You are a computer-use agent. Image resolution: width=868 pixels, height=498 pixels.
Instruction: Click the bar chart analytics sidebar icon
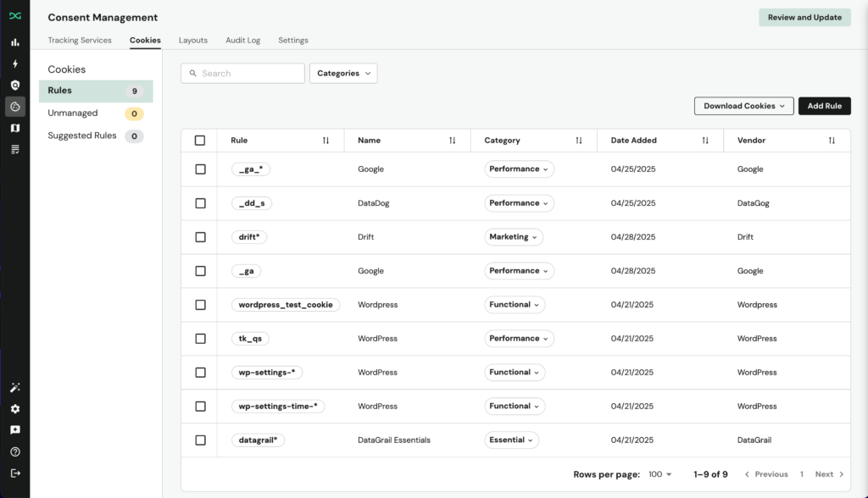coord(14,42)
